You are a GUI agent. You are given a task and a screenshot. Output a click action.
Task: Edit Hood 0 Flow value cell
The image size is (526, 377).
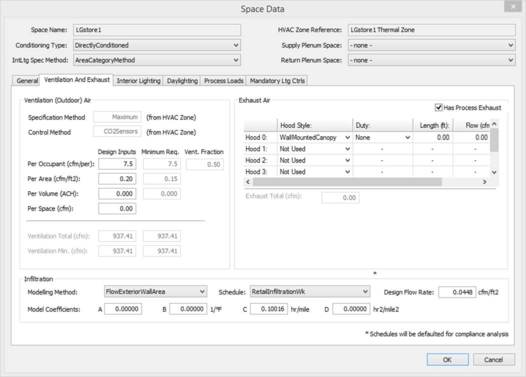472,137
